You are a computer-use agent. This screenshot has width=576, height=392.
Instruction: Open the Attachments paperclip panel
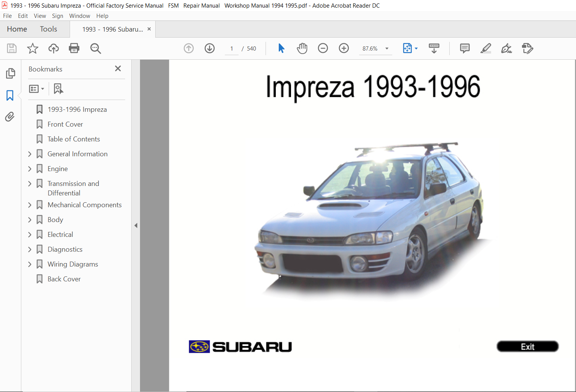(10, 117)
